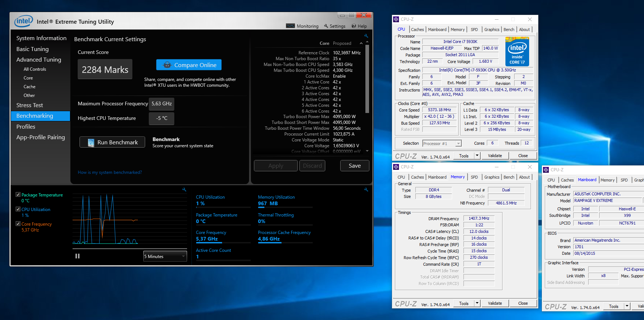Open Basic Tuning in XTU sidebar
644x320 pixels.
[32, 49]
